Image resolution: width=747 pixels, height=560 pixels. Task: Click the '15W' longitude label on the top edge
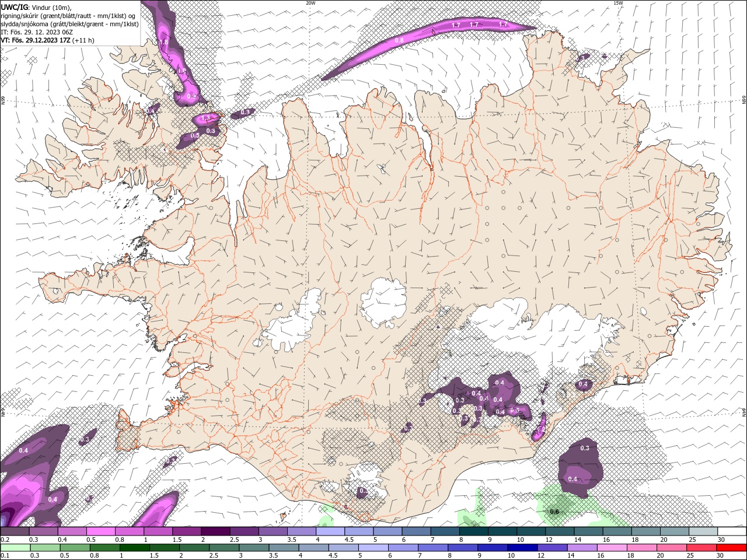pos(618,3)
